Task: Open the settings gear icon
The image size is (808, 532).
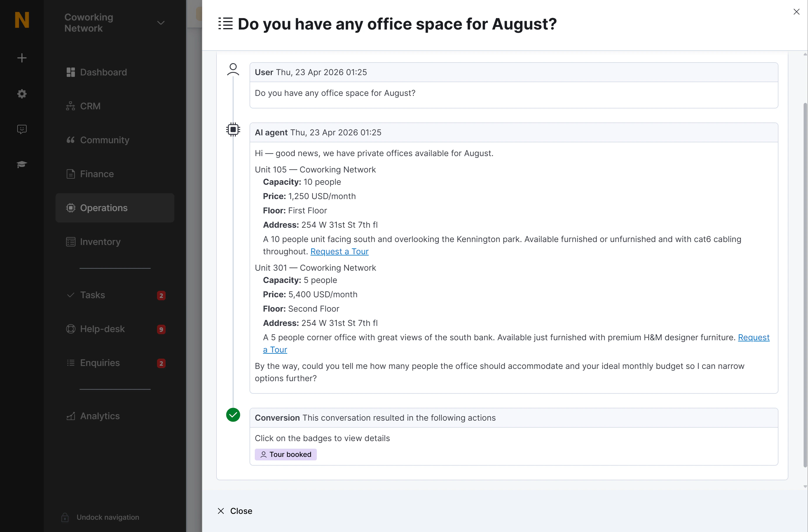Action: 21,94
